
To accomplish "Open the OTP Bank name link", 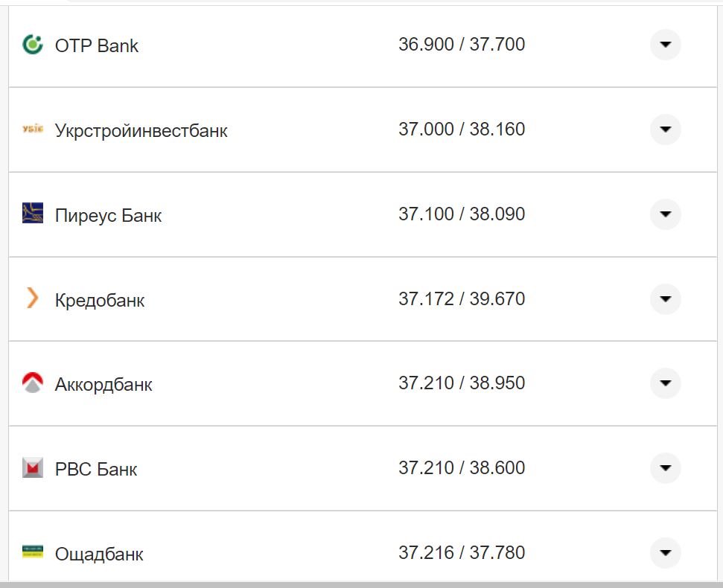I will (97, 45).
